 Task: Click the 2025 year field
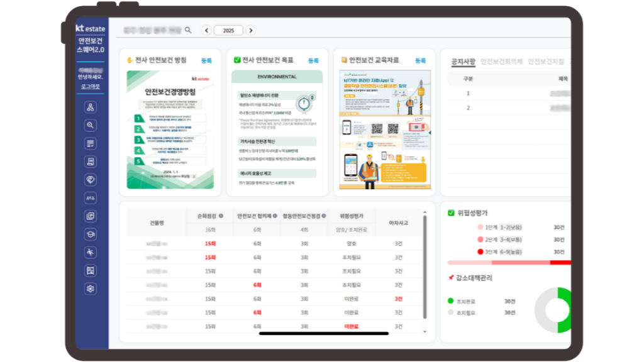[x=228, y=30]
